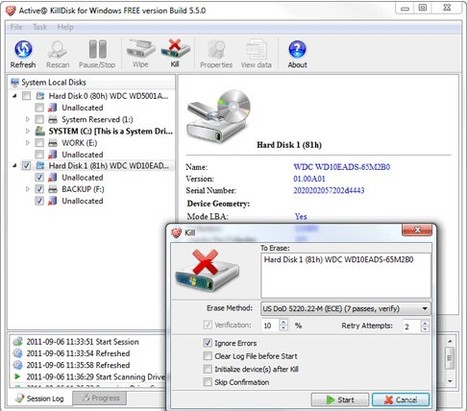Click the 11:33:54 Refreshed log icon
The height and width of the screenshot is (411, 467).
coord(17,353)
